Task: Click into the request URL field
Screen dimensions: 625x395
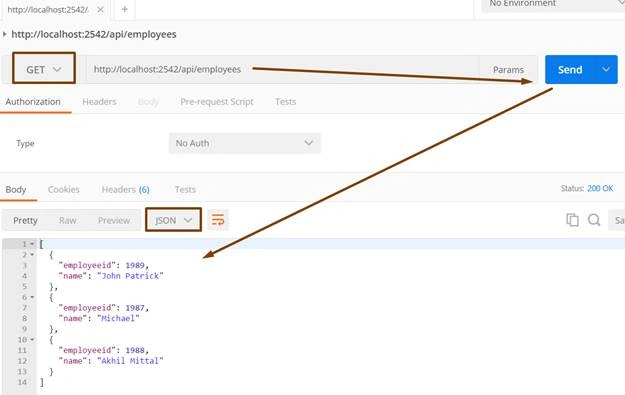Action: point(282,69)
